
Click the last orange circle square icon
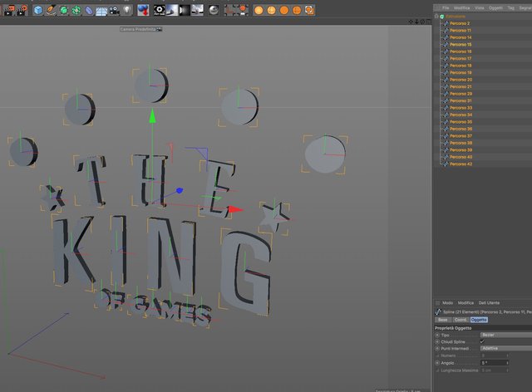tap(309, 10)
